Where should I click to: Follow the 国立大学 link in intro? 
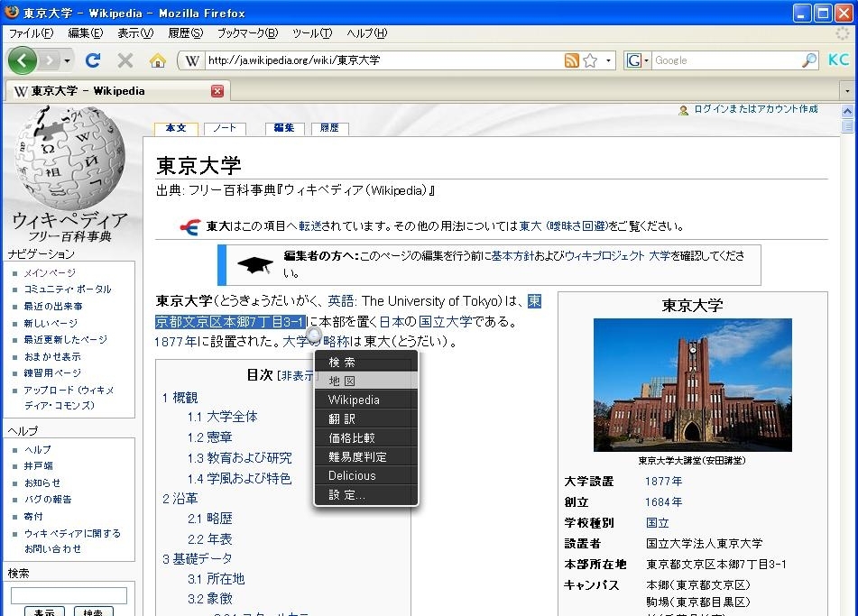[x=445, y=321]
